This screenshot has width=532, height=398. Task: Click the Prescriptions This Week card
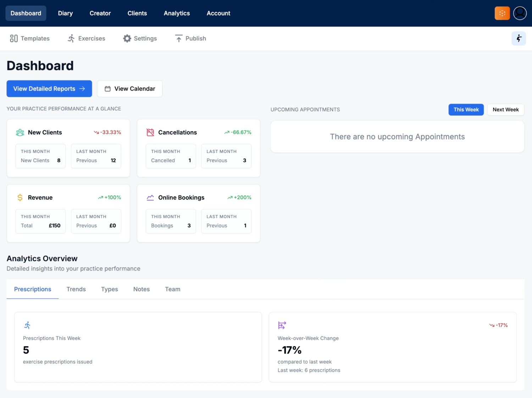(x=138, y=347)
